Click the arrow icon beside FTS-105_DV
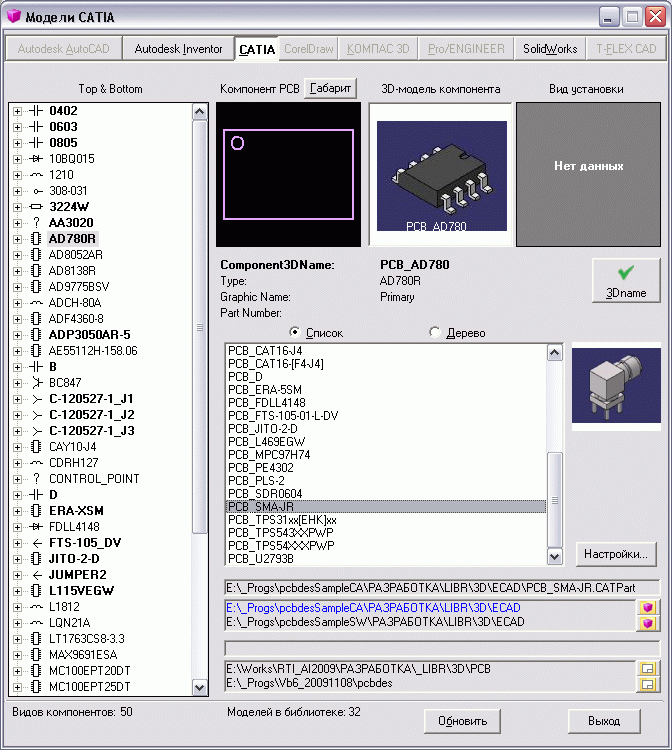The width and height of the screenshot is (672, 750). (37, 543)
